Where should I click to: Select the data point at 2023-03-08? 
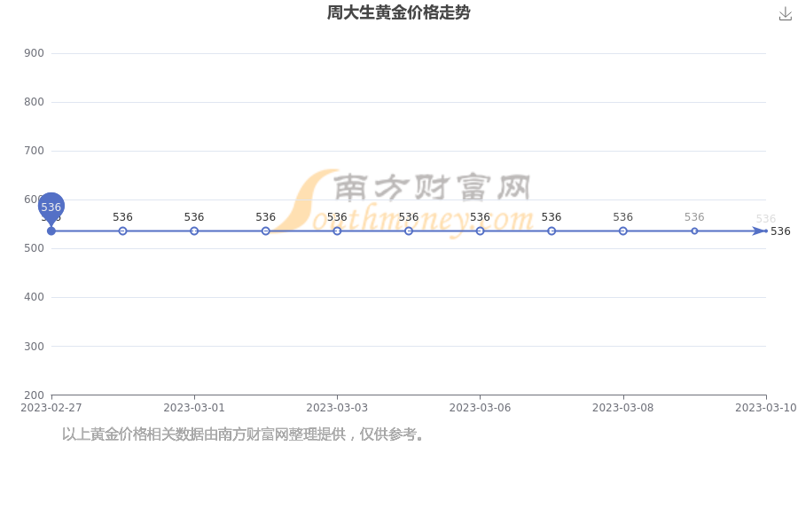pos(623,231)
